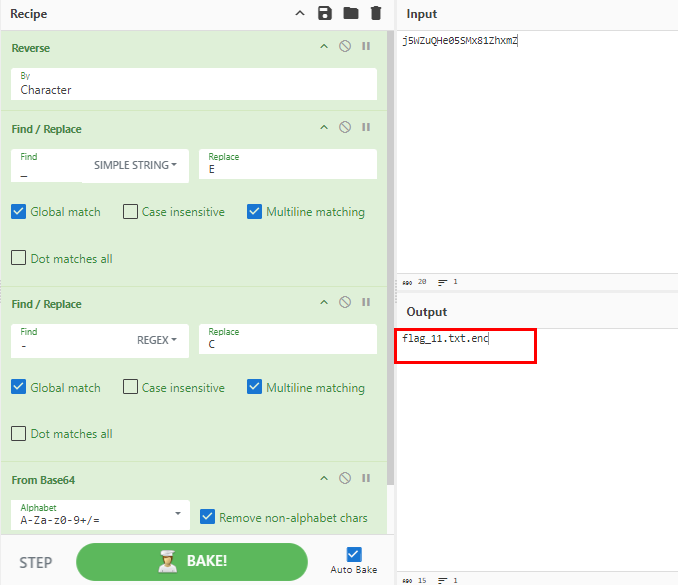Set breakpoint on second Find / Replace
The height and width of the screenshot is (585, 678).
coord(366,302)
